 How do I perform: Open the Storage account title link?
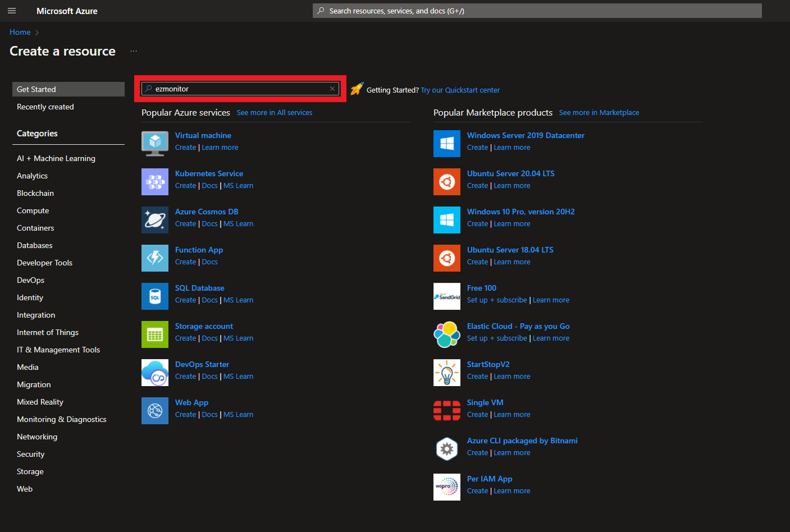(204, 326)
